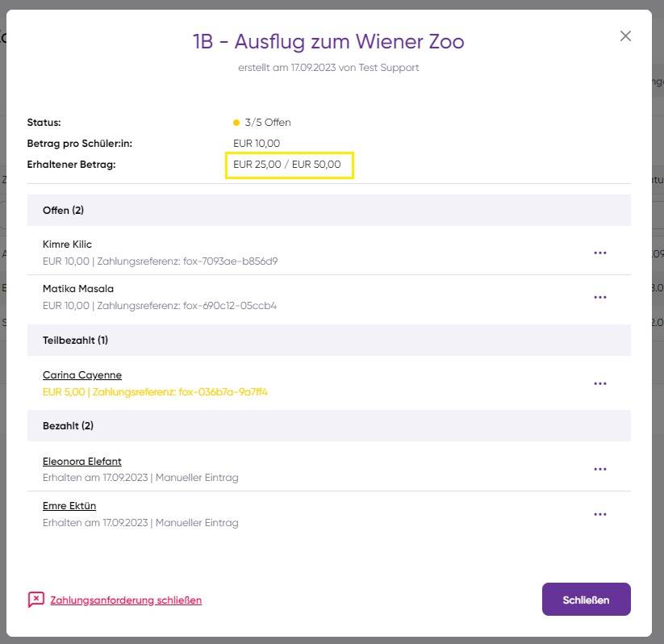Click the dialog title Ausflug zum Wiener Zoo

coord(328,41)
